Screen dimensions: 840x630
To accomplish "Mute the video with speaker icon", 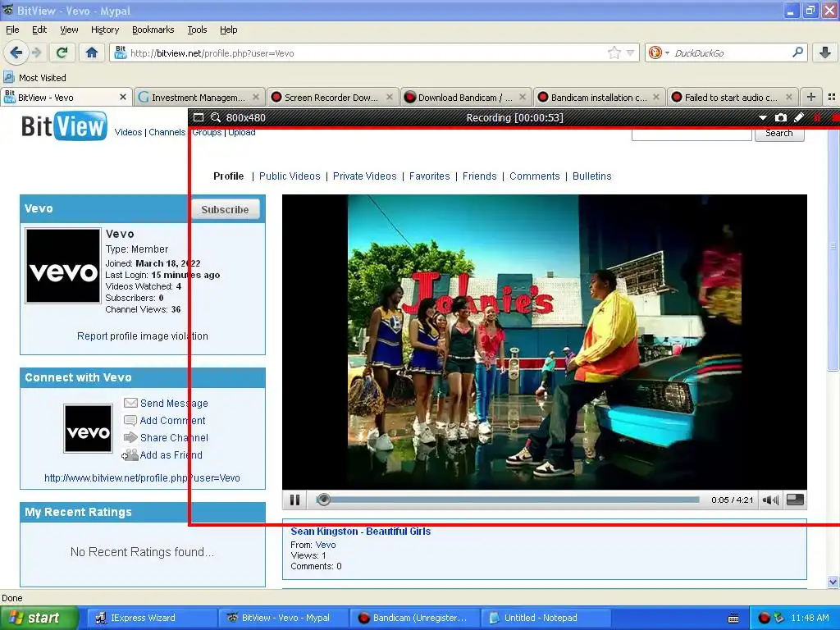I will point(770,500).
